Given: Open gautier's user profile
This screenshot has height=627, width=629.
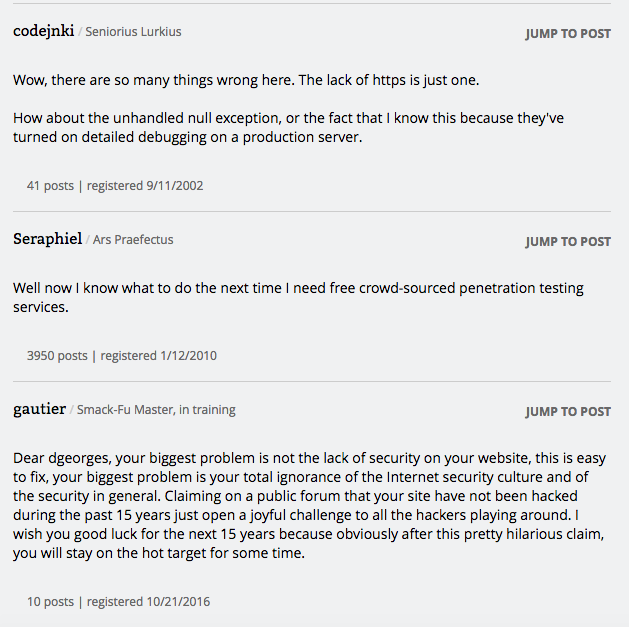Looking at the screenshot, I should coord(39,409).
